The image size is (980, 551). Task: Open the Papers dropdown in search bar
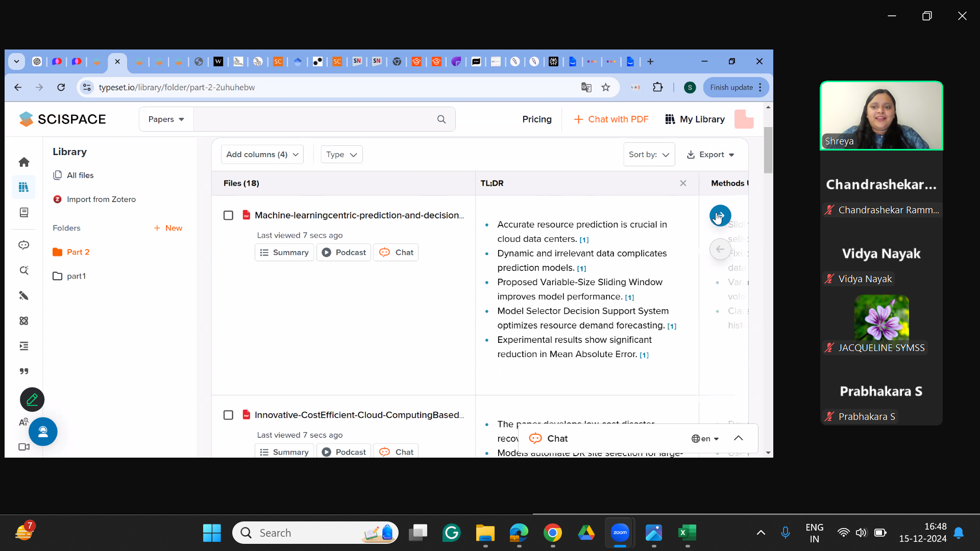166,119
